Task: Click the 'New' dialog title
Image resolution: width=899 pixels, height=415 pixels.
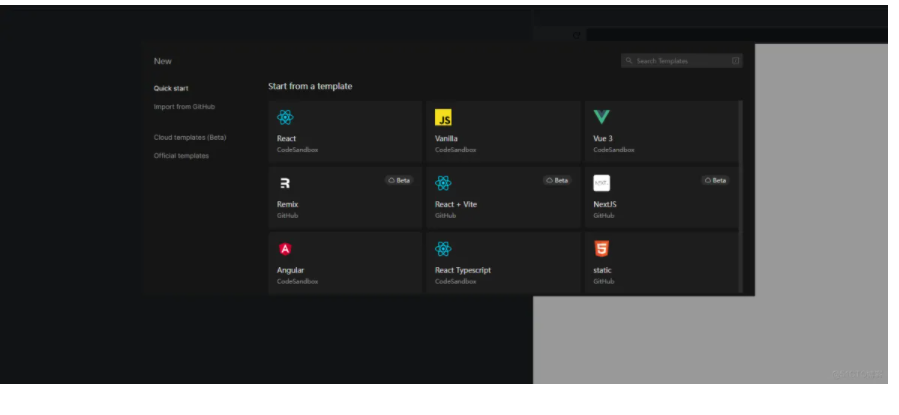Action: [163, 61]
